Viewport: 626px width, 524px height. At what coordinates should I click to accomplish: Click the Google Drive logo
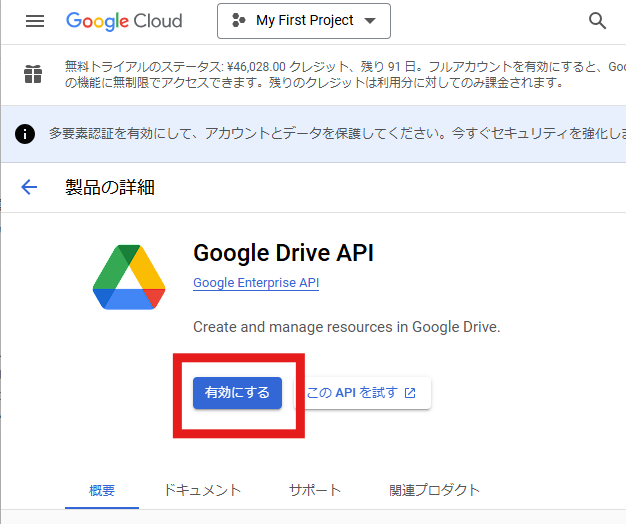[129, 277]
